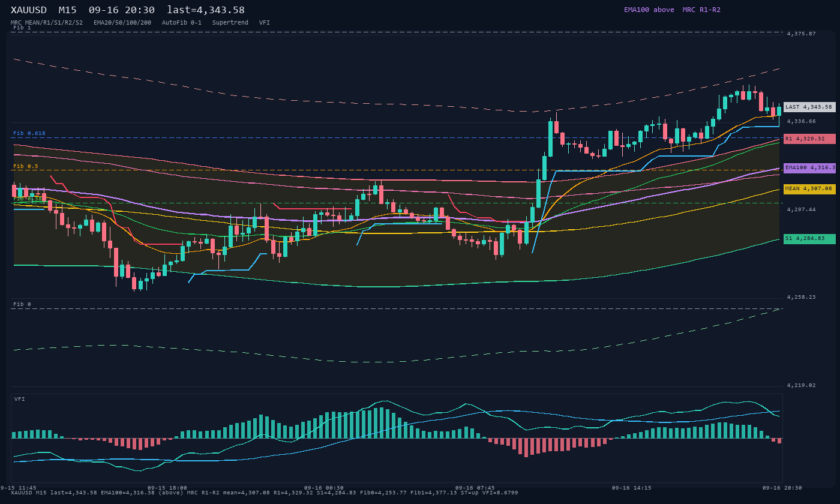Click the Fib 1 level label
The image size is (840, 504).
[22, 28]
